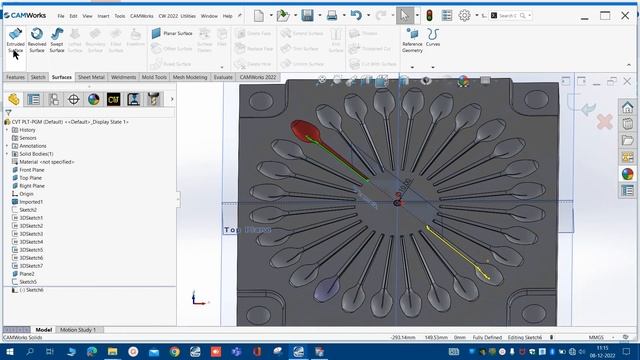Open the Options gear icon
This screenshot has height=360, width=640.
(464, 16)
